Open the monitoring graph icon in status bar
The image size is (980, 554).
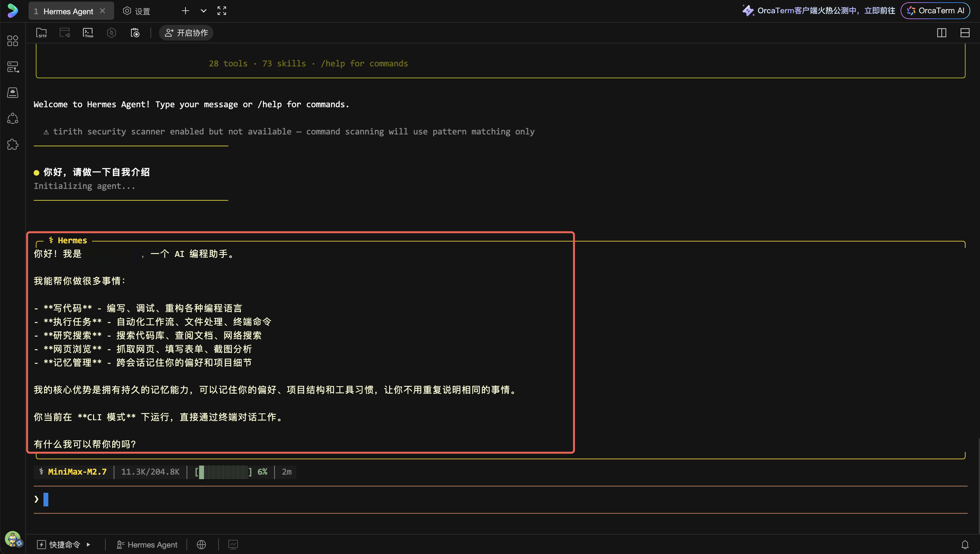(x=233, y=544)
